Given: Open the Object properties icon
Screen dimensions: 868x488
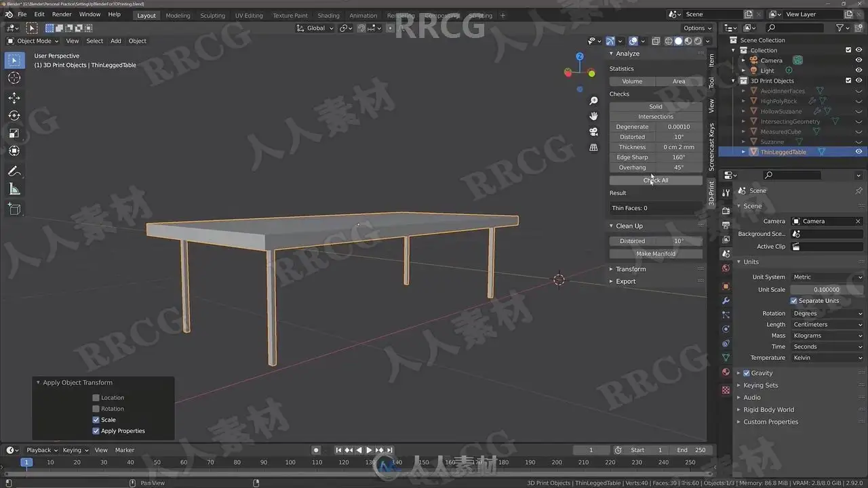Looking at the screenshot, I should 726,286.
